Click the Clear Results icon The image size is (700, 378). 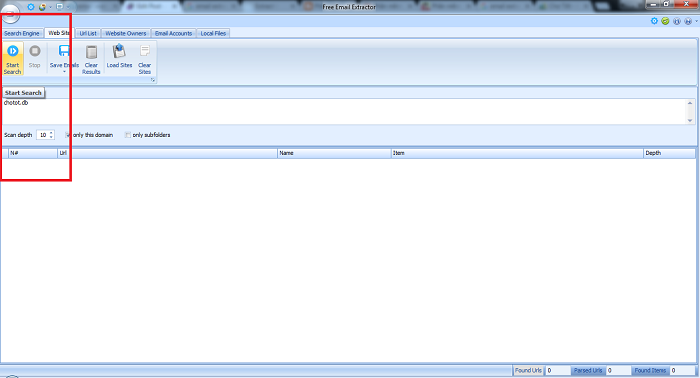[92, 52]
